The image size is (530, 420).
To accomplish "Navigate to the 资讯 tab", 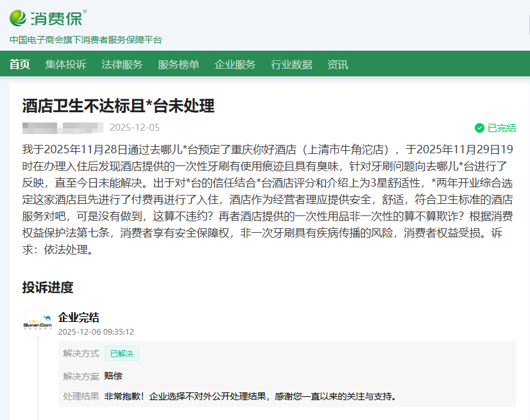I will click(x=338, y=64).
